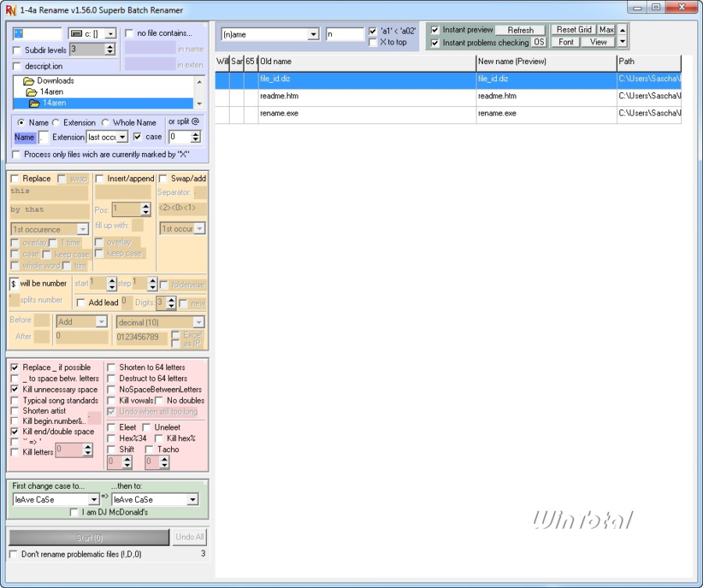The height and width of the screenshot is (588, 703).
Task: Open the drive c: dropdown
Action: 110,34
